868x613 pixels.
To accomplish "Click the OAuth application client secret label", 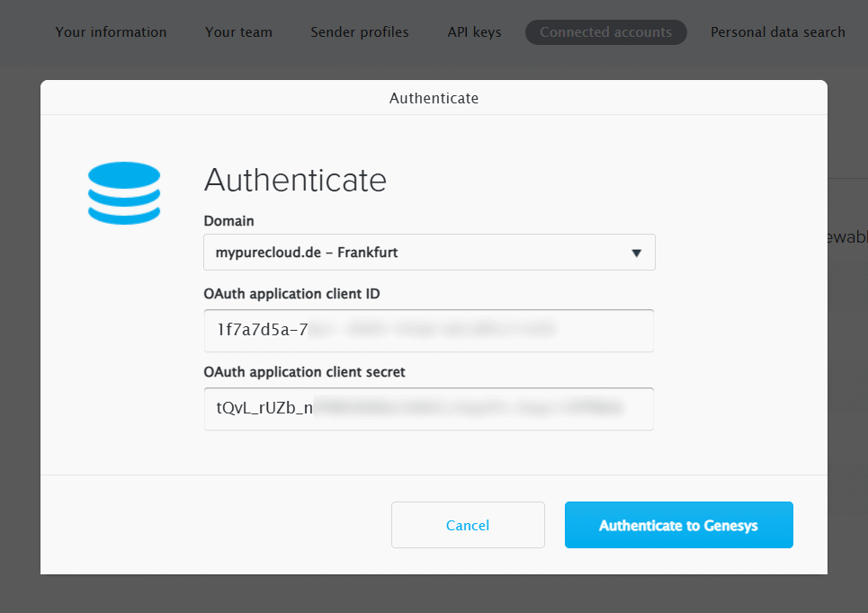I will tap(304, 372).
